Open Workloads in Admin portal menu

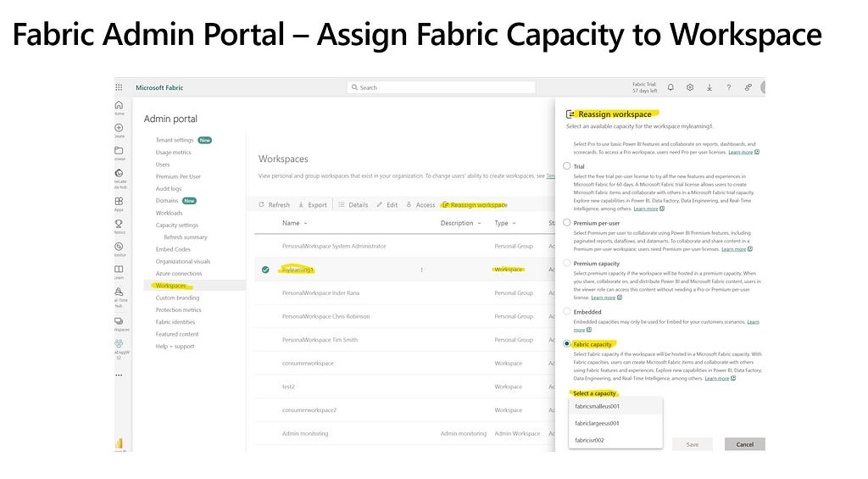click(x=169, y=213)
